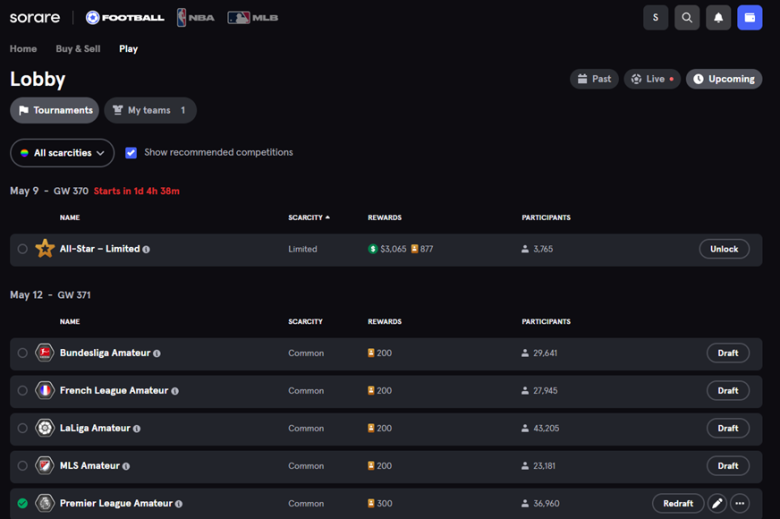This screenshot has width=780, height=519.
Task: Open the notifications bell
Action: click(x=718, y=18)
